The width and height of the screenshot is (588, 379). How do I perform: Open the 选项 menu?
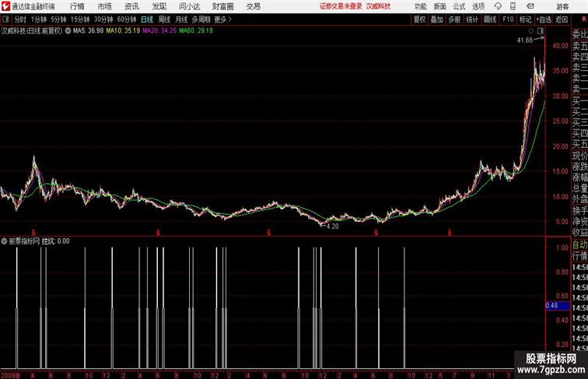pos(478,6)
